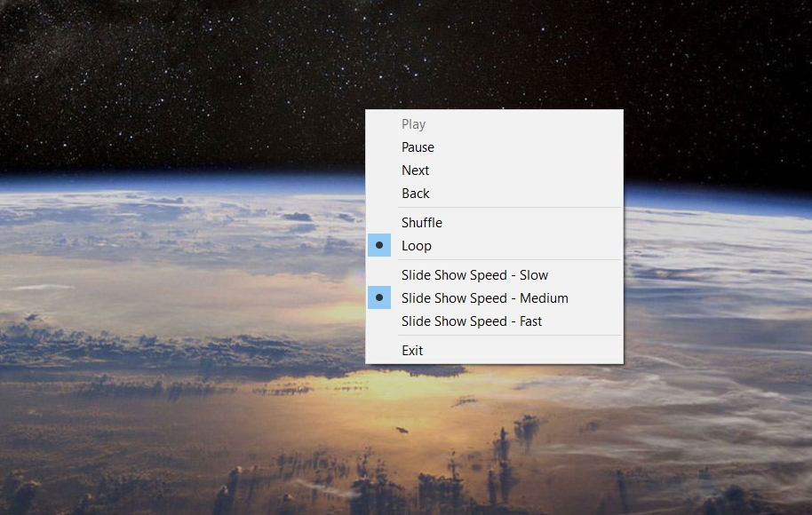Enable Shuffle in the slideshow menu
Screen dimensions: 812x515
(494, 223)
